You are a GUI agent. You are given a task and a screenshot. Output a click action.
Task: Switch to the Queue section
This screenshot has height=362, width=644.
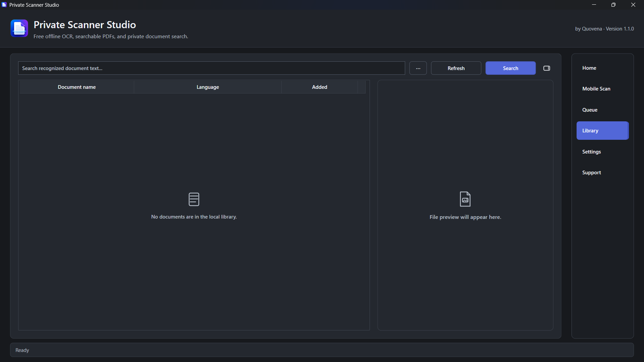tap(602, 110)
